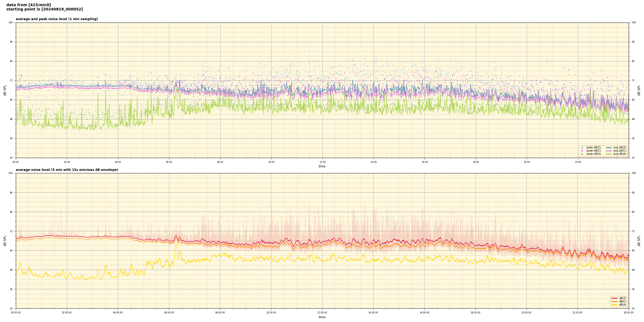
Task: Click bottom chart's right 'dB SPL' label
Action: tap(639, 241)
